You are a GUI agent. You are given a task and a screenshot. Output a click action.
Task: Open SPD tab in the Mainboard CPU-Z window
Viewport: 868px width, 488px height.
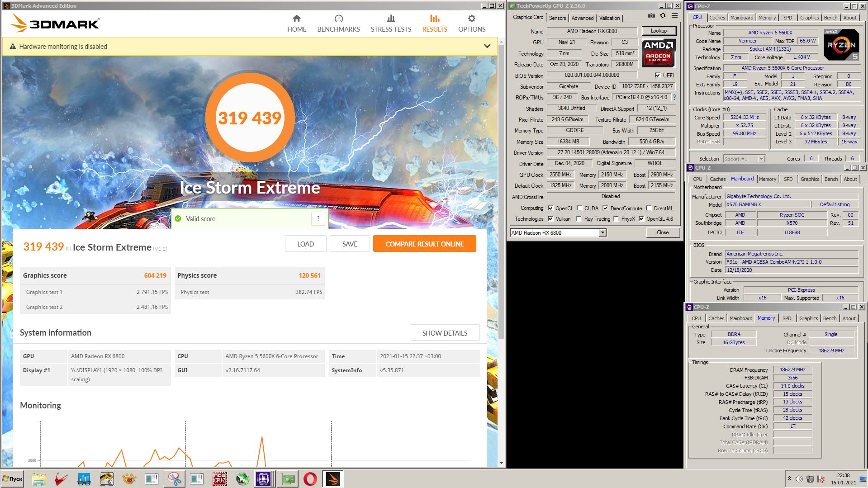pos(788,179)
